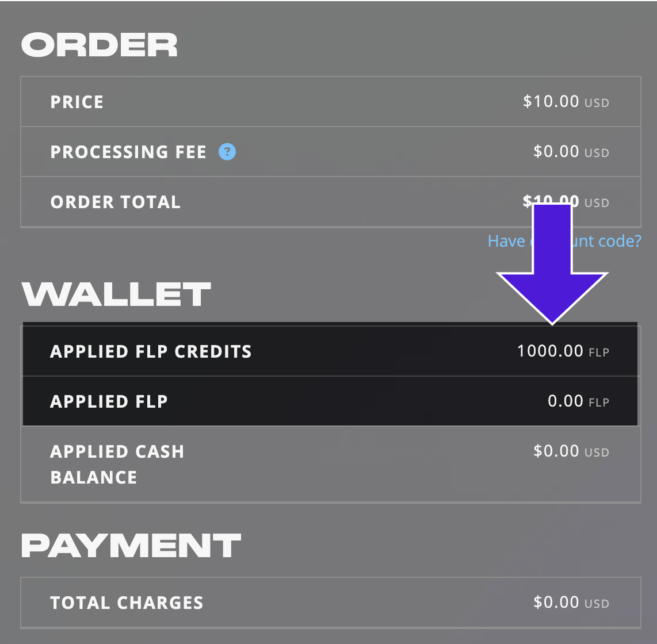Viewport: 657px width, 644px height.
Task: Click the applied cash balance $0.00 amount
Action: (571, 451)
